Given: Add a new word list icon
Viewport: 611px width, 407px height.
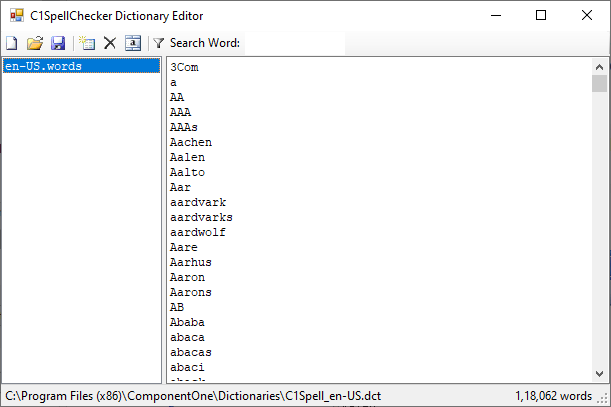Looking at the screenshot, I should (87, 43).
